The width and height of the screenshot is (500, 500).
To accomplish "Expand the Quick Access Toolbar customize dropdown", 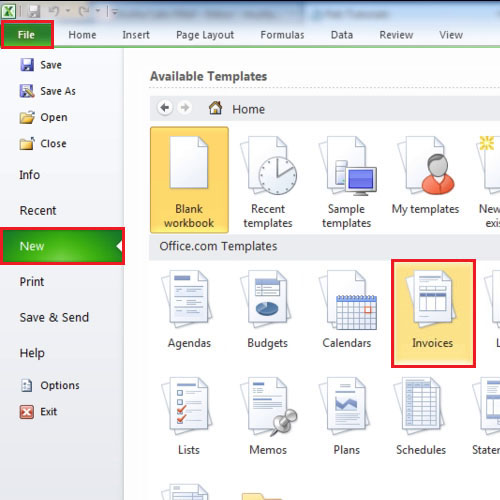I will (x=115, y=12).
